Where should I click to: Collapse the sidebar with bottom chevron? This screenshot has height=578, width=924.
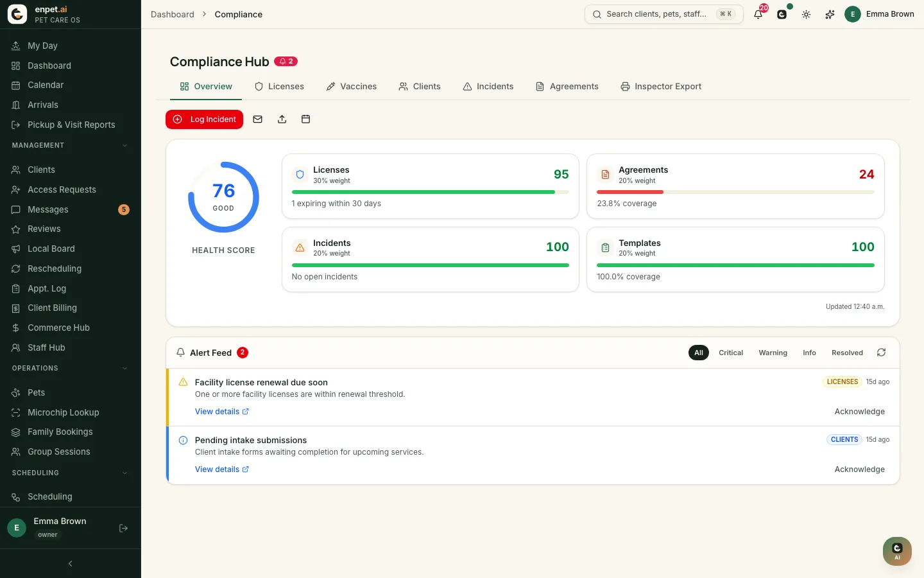coord(71,563)
